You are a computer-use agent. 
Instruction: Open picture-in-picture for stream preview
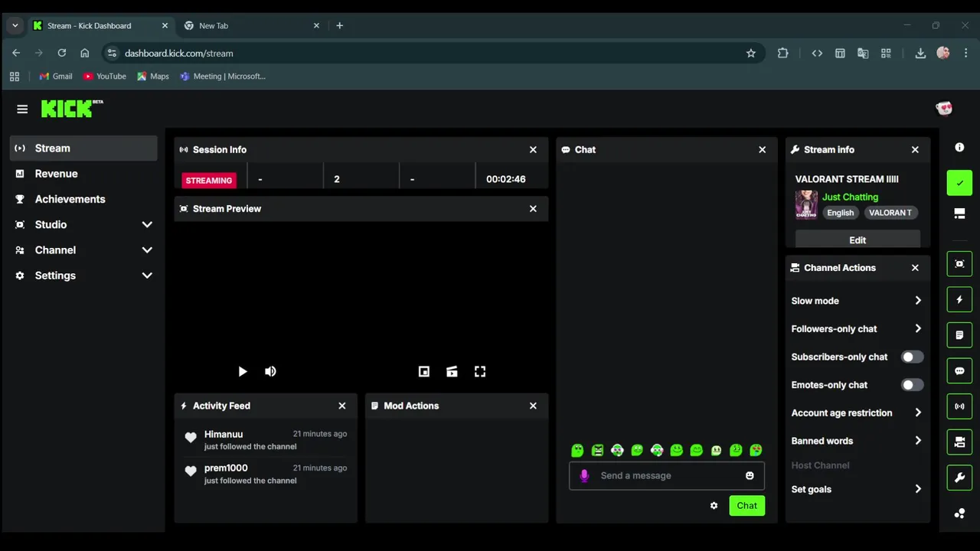click(x=424, y=371)
